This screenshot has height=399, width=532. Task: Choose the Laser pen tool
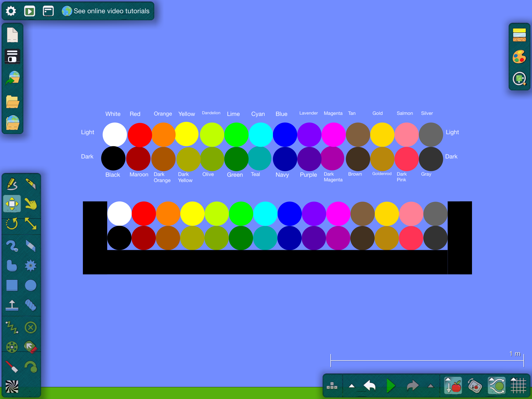tap(12, 367)
